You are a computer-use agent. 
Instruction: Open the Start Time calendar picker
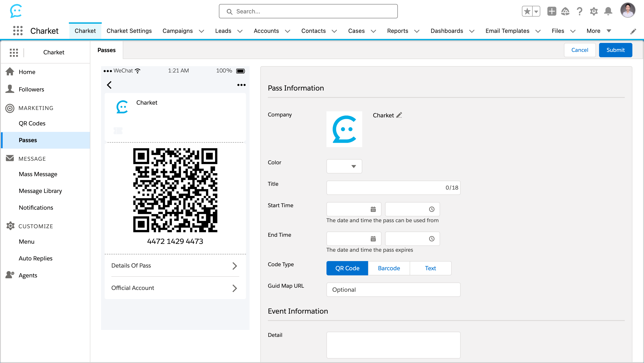coord(373,209)
